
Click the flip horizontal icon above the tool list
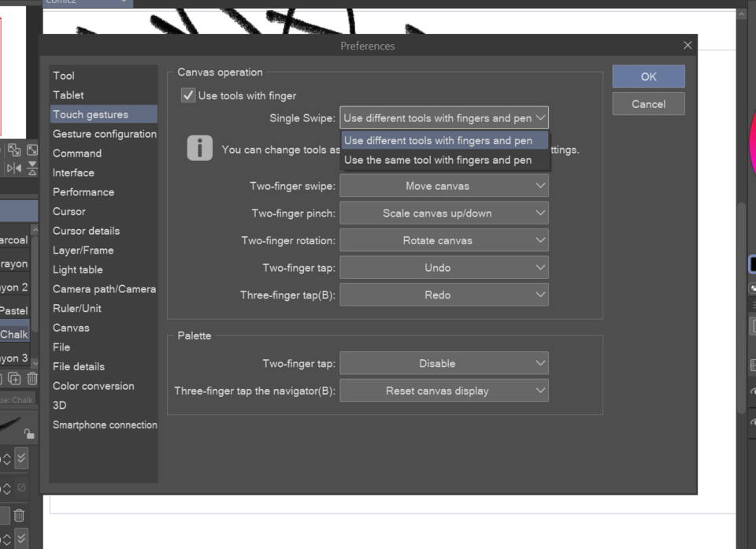13,168
